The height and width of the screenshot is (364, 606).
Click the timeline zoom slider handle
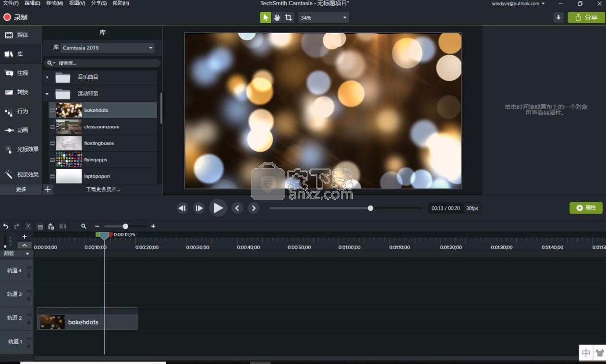(x=125, y=226)
